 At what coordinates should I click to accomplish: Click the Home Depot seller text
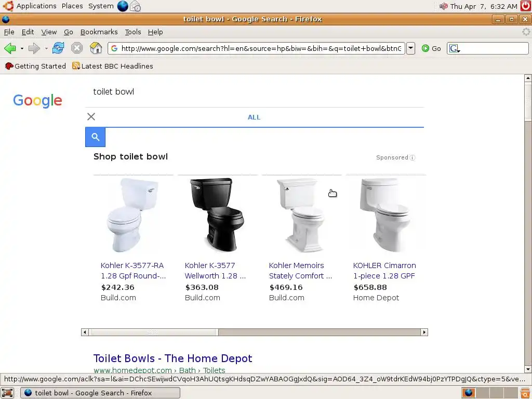pos(376,298)
